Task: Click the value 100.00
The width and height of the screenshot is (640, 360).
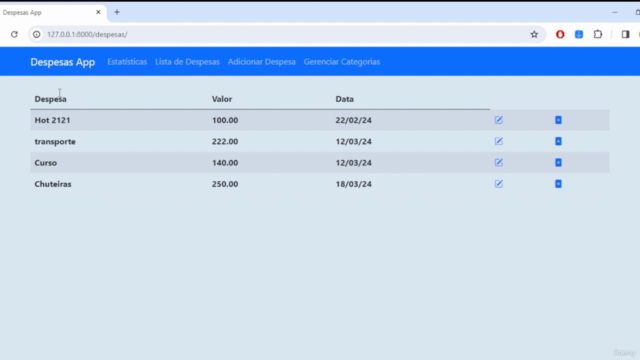Action: (x=225, y=120)
